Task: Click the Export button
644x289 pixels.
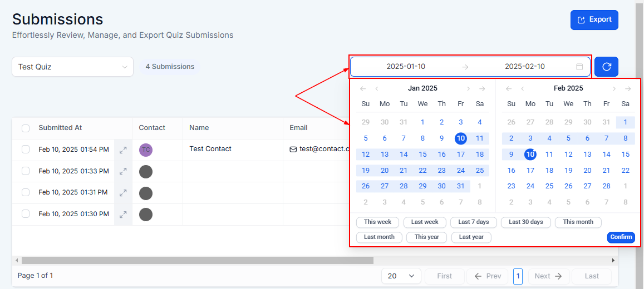Action: (x=594, y=19)
